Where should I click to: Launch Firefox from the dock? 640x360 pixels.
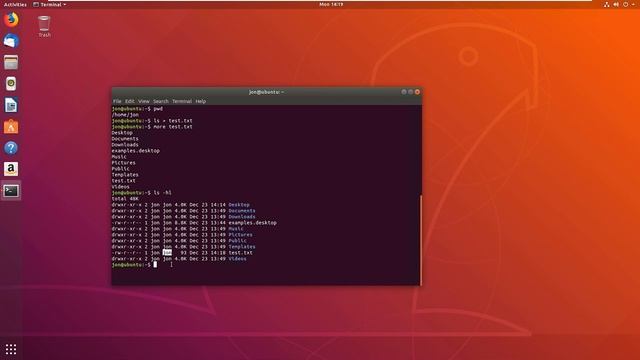11,19
